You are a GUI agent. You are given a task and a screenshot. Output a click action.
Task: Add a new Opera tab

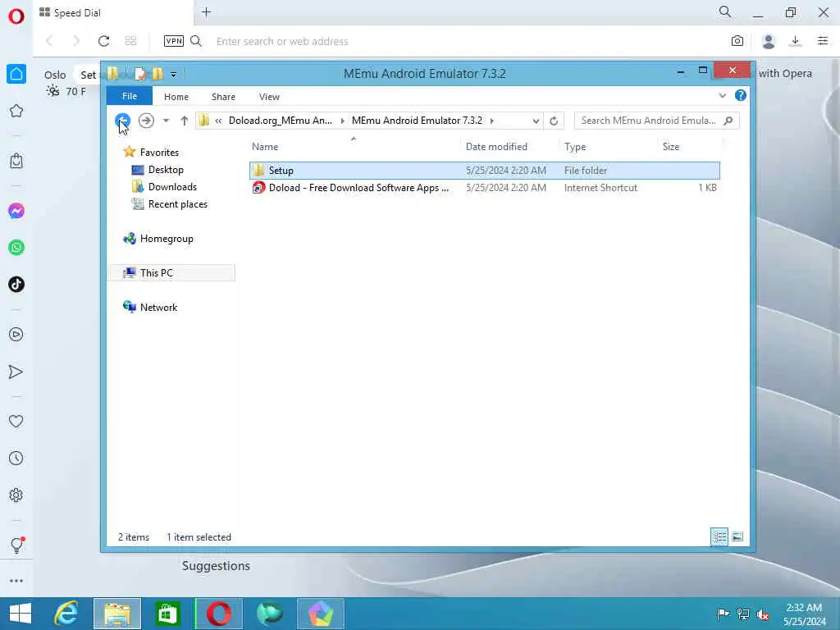(206, 11)
